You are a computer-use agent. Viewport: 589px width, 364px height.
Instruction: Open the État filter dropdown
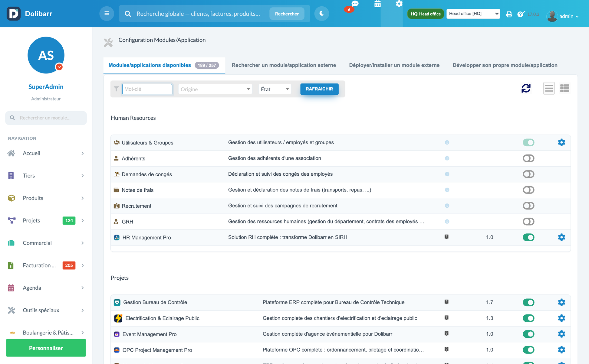[275, 89]
